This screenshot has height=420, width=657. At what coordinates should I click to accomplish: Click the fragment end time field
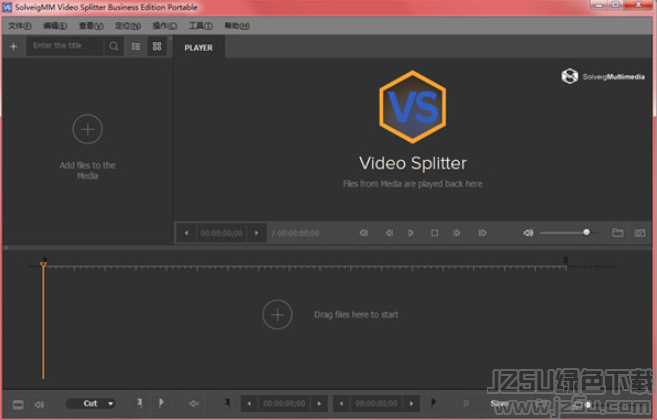[376, 404]
